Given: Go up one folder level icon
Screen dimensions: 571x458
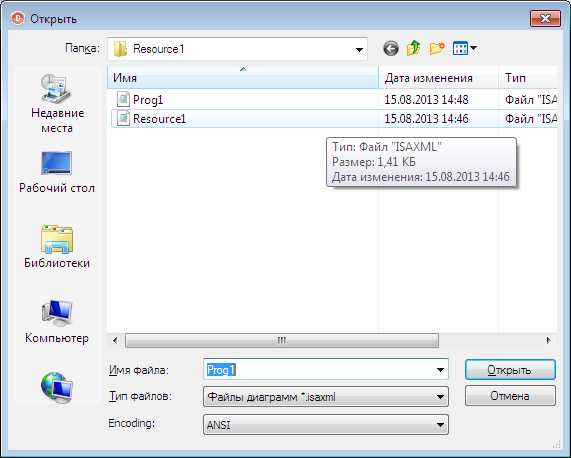Looking at the screenshot, I should point(414,48).
